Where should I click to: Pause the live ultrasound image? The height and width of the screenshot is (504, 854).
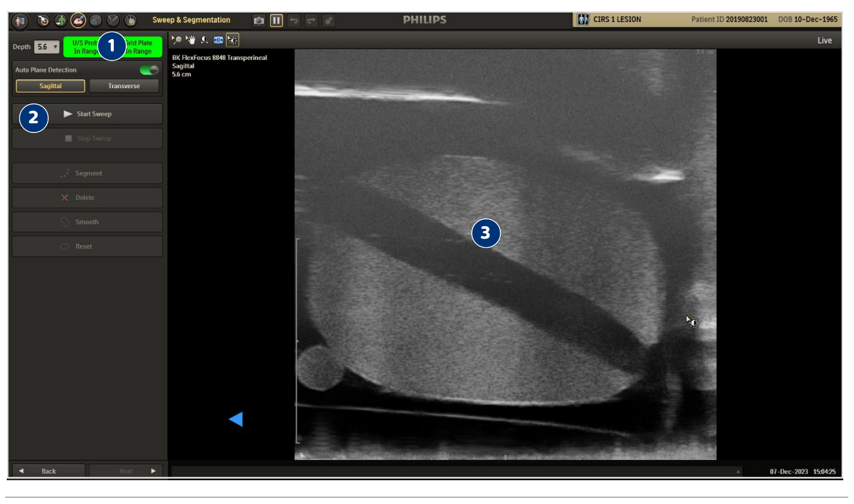pos(276,21)
